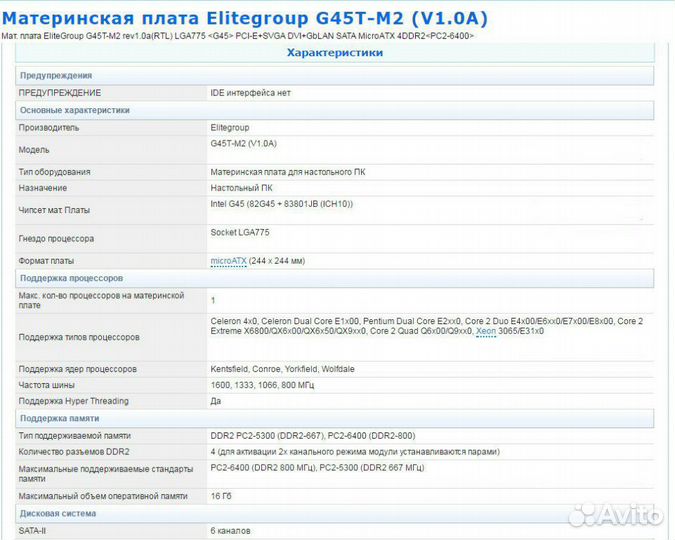
Task: Click the Intel G45 chipset value
Action: (x=282, y=204)
